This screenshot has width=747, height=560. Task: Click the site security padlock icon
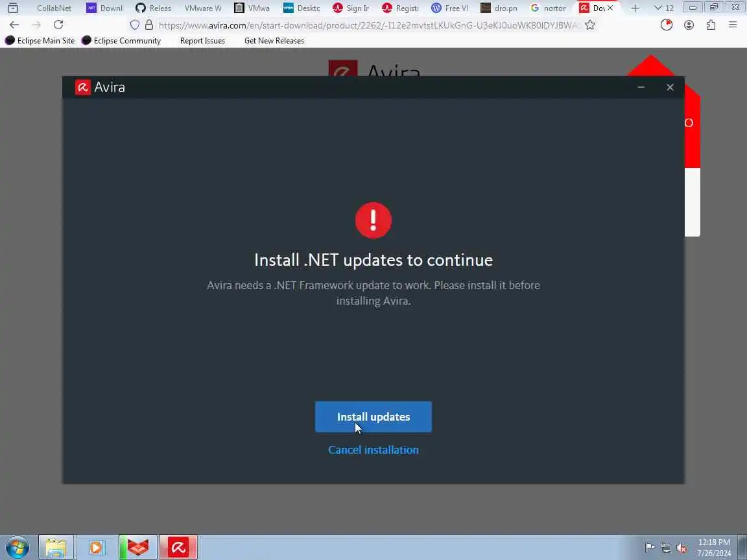(149, 25)
